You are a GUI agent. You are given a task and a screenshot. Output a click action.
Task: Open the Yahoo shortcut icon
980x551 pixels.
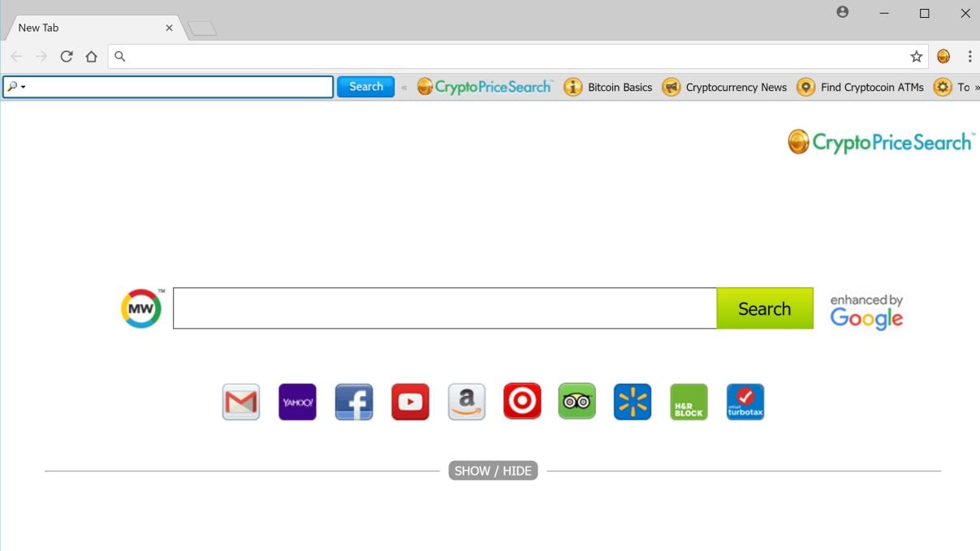coord(297,402)
